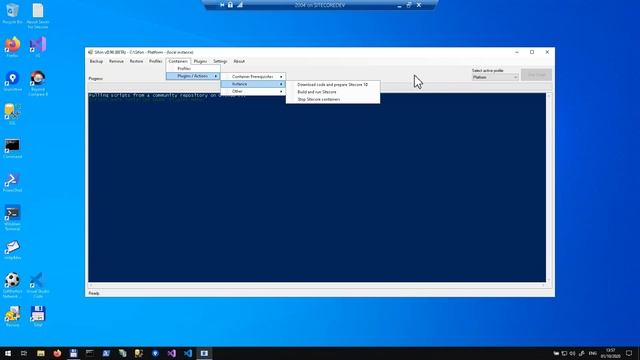Click the pin icon on remote connection bar
The height and width of the screenshot is (360, 640).
pyautogui.click(x=222, y=5)
